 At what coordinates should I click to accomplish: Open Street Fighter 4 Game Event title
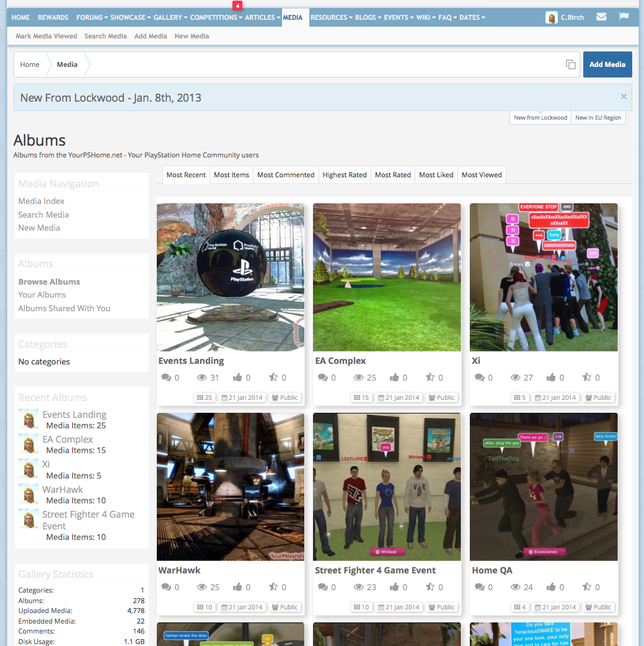coord(376,570)
